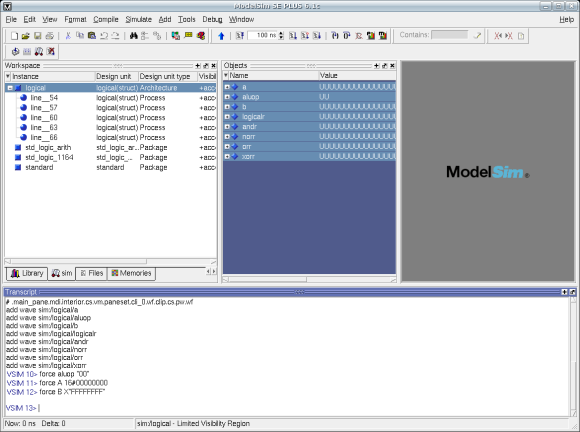Viewport: 580px width, 432px height.
Task: Switch to the Files tab
Action: coord(91,273)
